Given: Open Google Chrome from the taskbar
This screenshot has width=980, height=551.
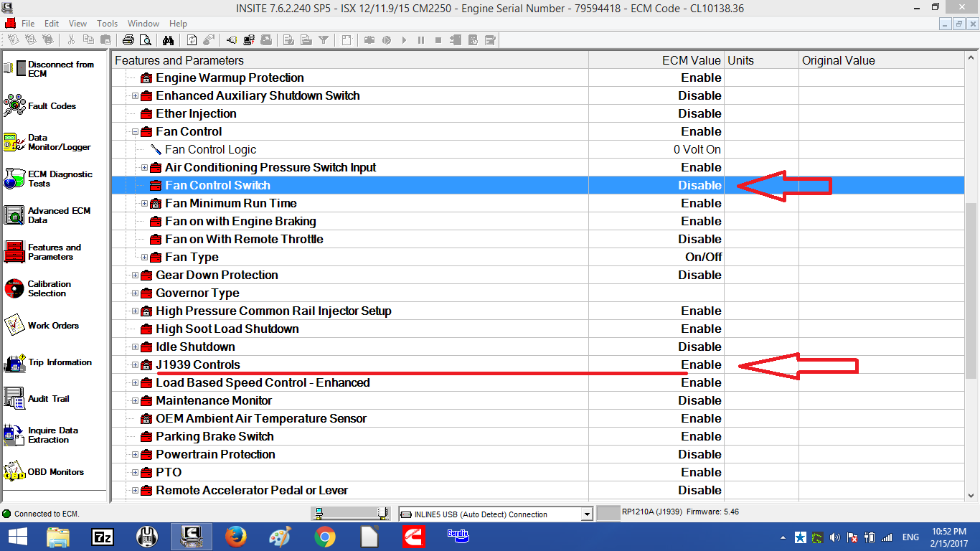Looking at the screenshot, I should [324, 537].
